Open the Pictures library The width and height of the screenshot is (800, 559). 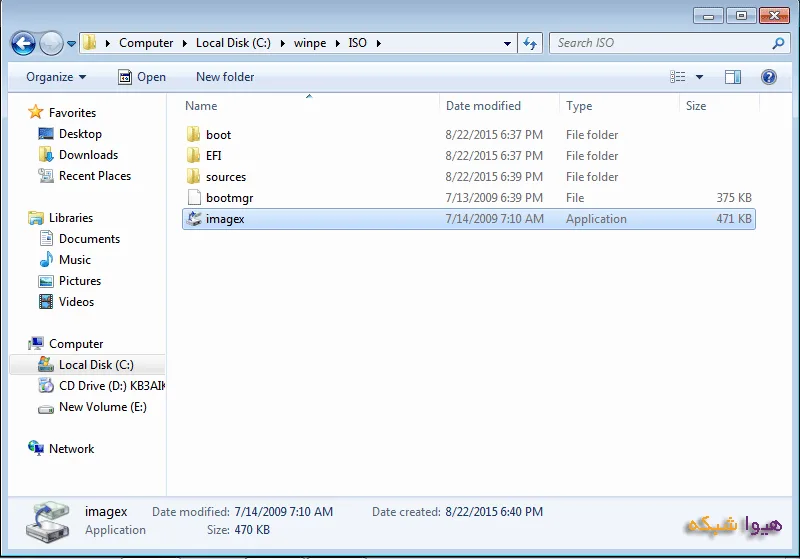80,281
